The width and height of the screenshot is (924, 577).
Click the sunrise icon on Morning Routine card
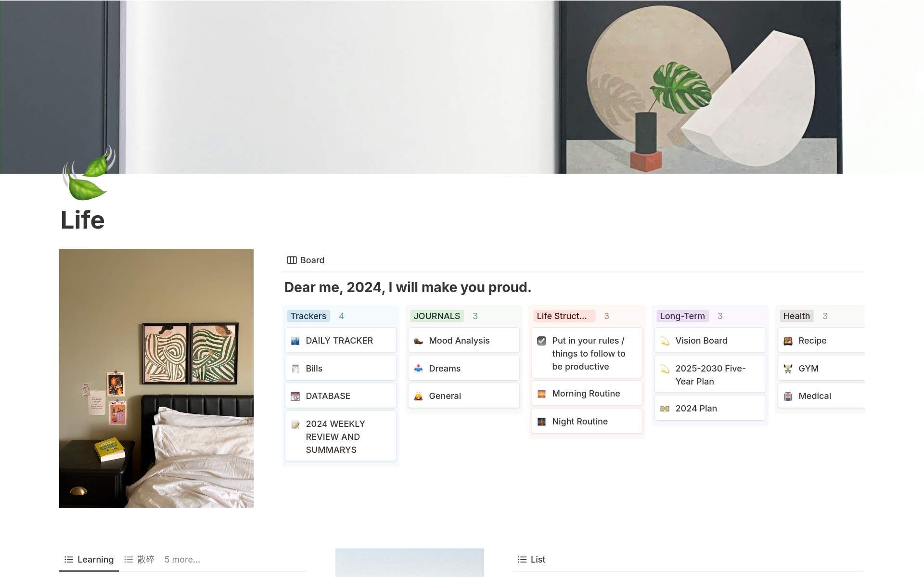pyautogui.click(x=542, y=393)
